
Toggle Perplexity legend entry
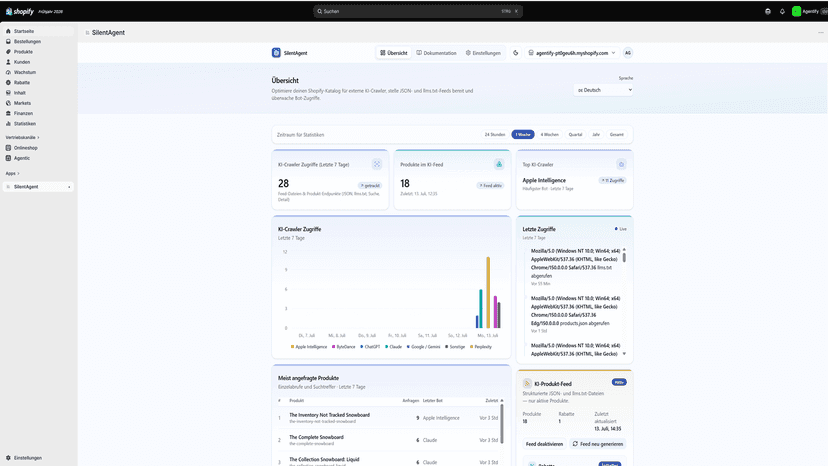coord(481,347)
